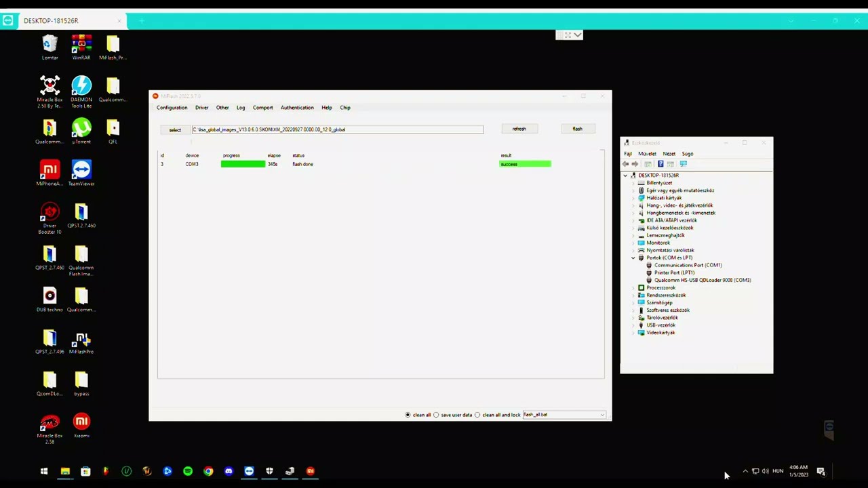
Task: Click the help icon in Device Manager toolbar
Action: pyautogui.click(x=660, y=164)
